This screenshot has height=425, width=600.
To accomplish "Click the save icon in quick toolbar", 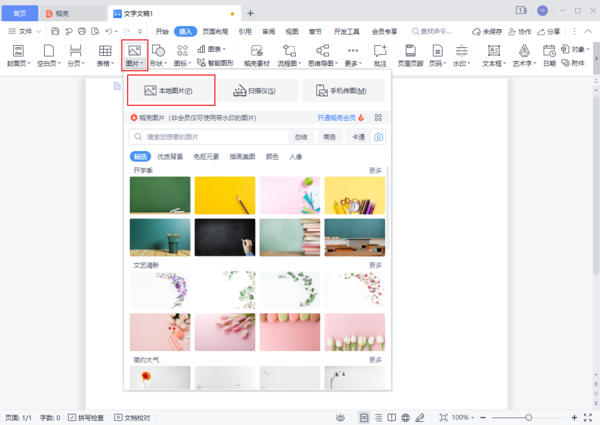I will [55, 31].
